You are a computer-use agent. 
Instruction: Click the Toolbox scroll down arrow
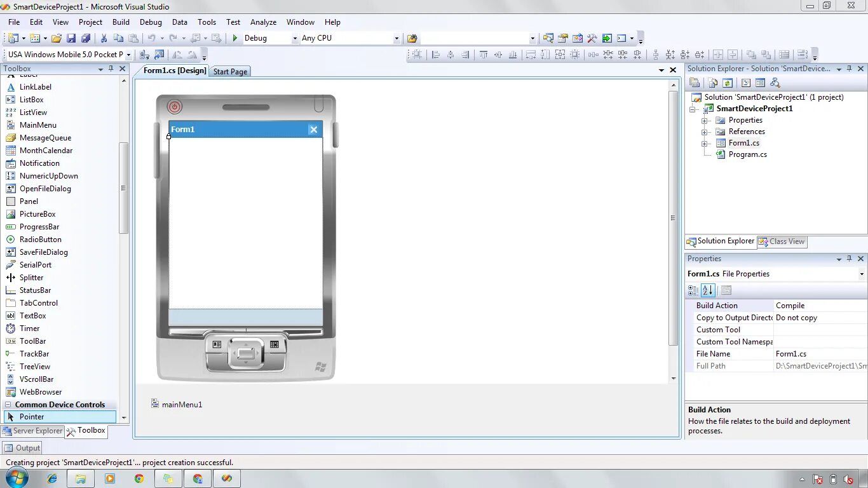tap(124, 418)
